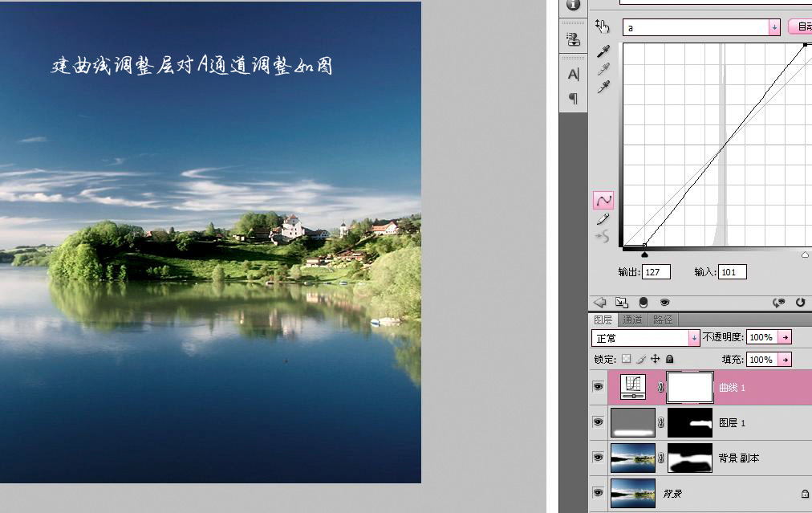Click the 输入 value field

tap(733, 272)
